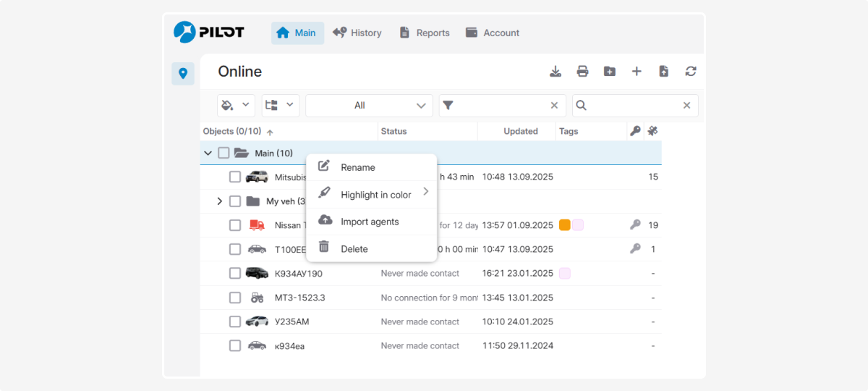Tick the checkbox for Main group
This screenshot has width=868, height=391.
[224, 153]
